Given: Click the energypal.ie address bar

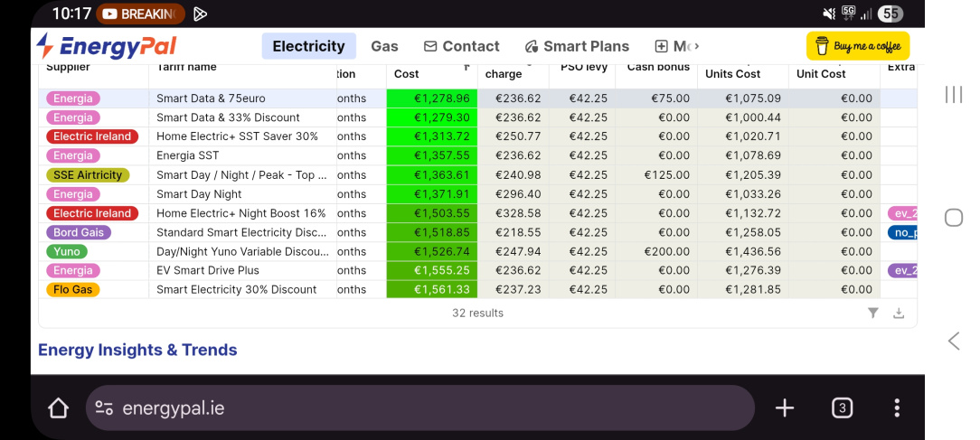Looking at the screenshot, I should tap(420, 408).
